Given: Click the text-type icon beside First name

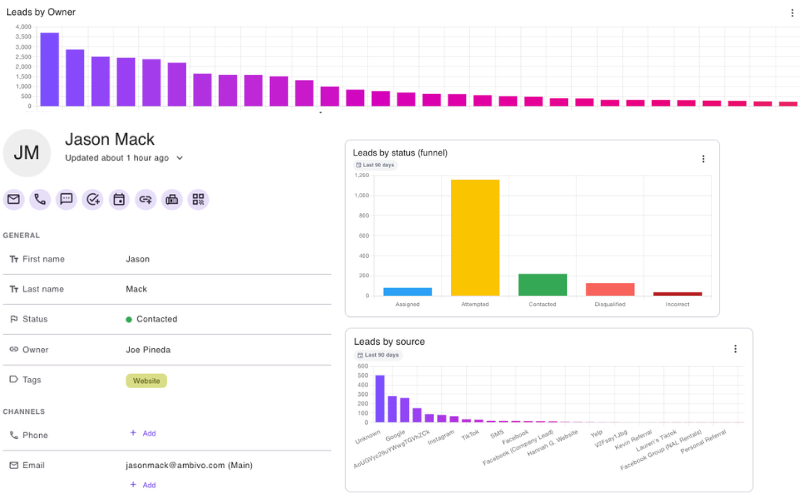Looking at the screenshot, I should 14,259.
